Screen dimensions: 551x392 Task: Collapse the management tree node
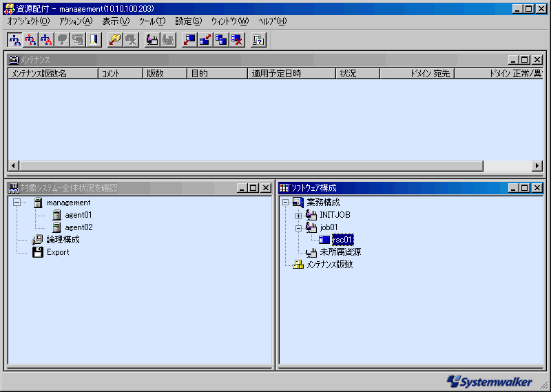coord(17,203)
